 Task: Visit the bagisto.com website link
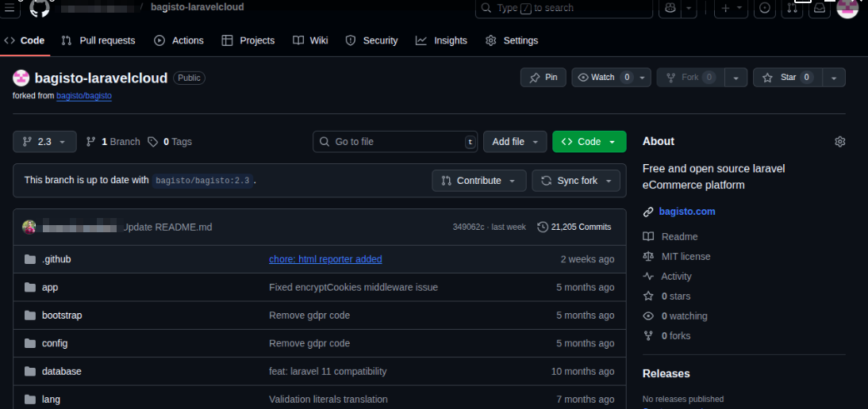click(687, 212)
